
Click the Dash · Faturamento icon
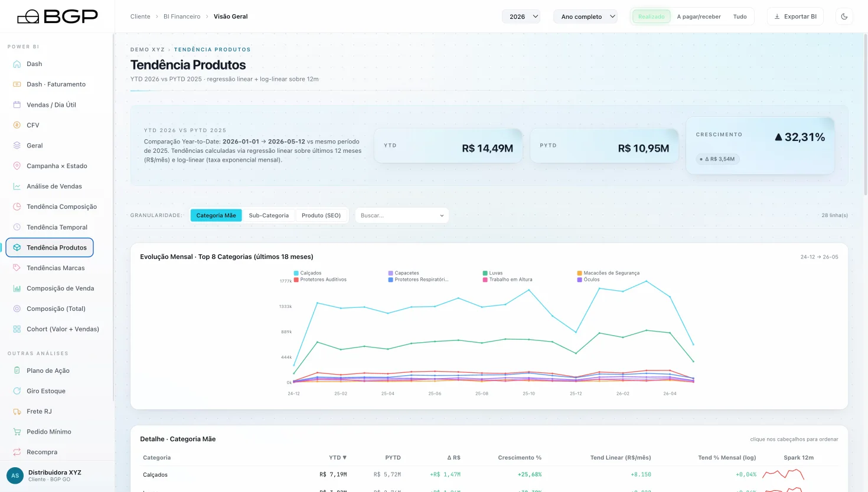tap(17, 84)
